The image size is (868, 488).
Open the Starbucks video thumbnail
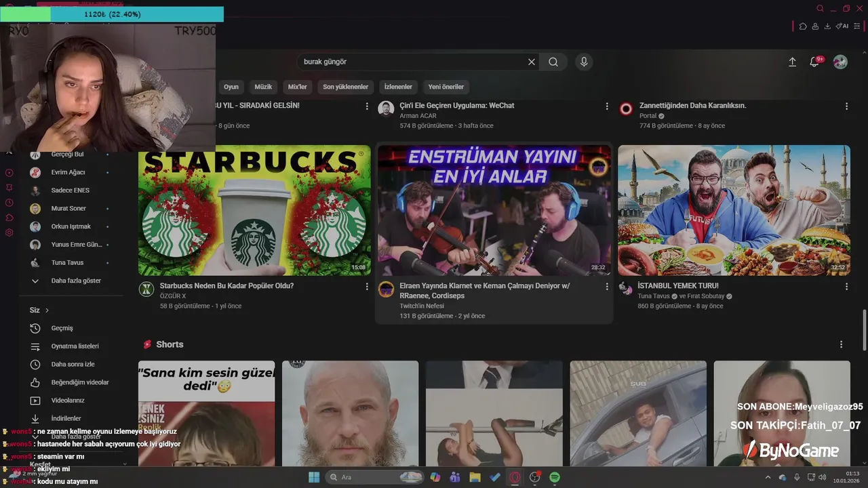pyautogui.click(x=254, y=210)
